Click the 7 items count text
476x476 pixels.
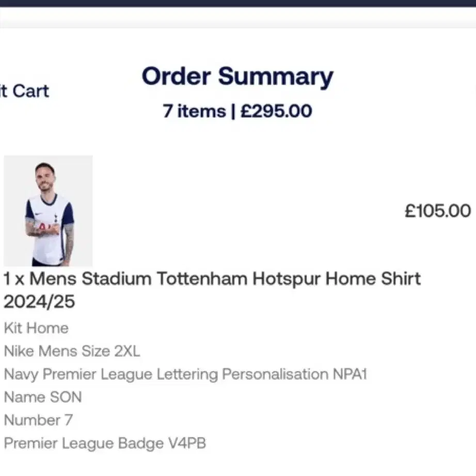coord(194,111)
